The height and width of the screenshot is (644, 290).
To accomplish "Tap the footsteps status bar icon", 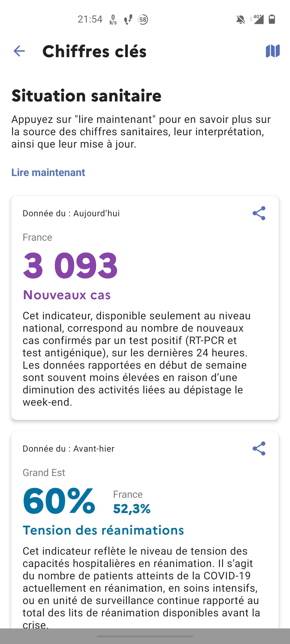I will point(128,19).
